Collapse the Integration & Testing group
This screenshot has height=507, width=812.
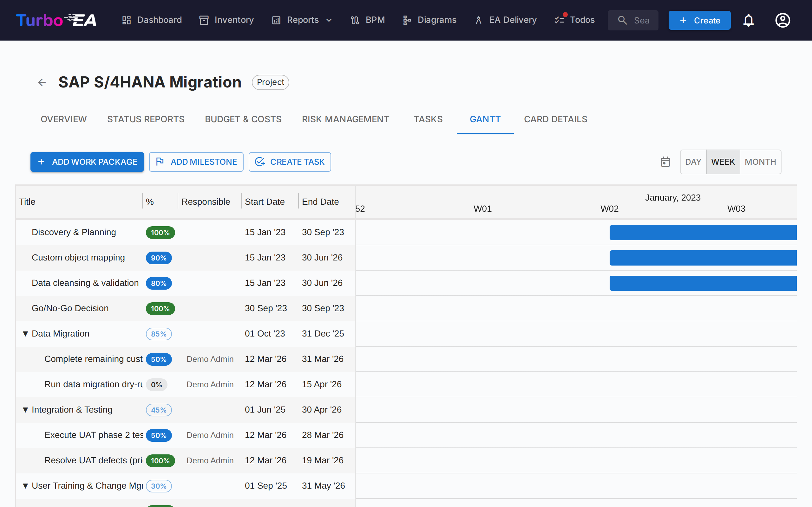pos(25,410)
